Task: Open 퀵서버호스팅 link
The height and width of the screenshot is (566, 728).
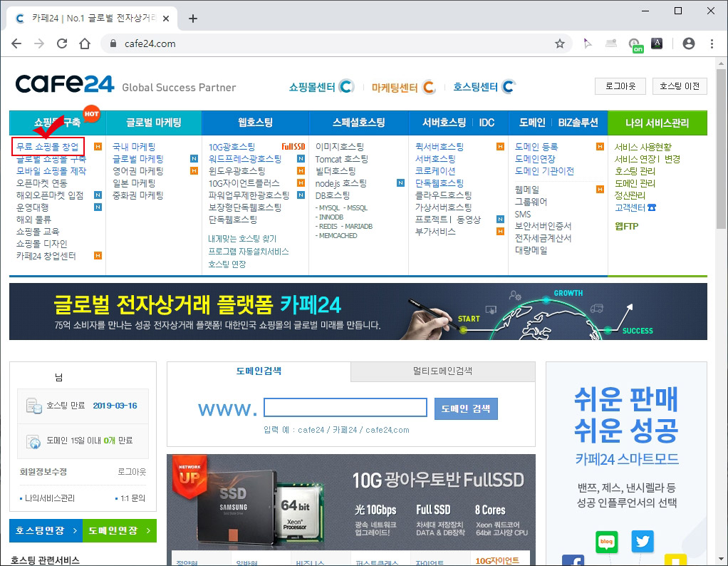Action: [440, 147]
